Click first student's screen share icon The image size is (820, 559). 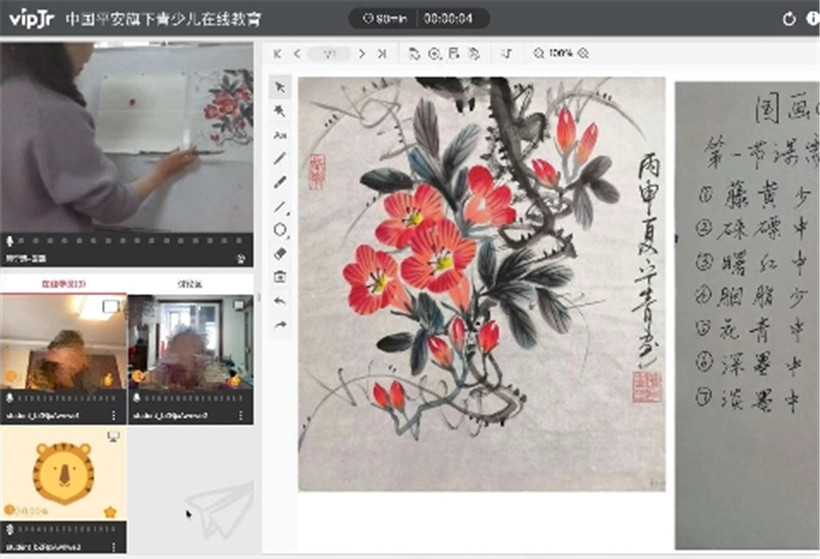(110, 306)
